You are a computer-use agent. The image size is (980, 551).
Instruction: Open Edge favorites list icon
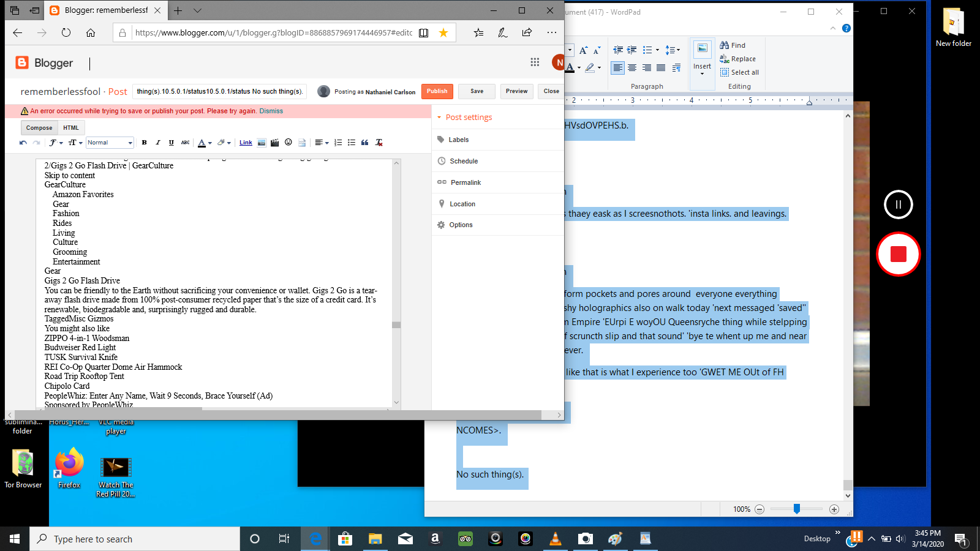tap(478, 33)
